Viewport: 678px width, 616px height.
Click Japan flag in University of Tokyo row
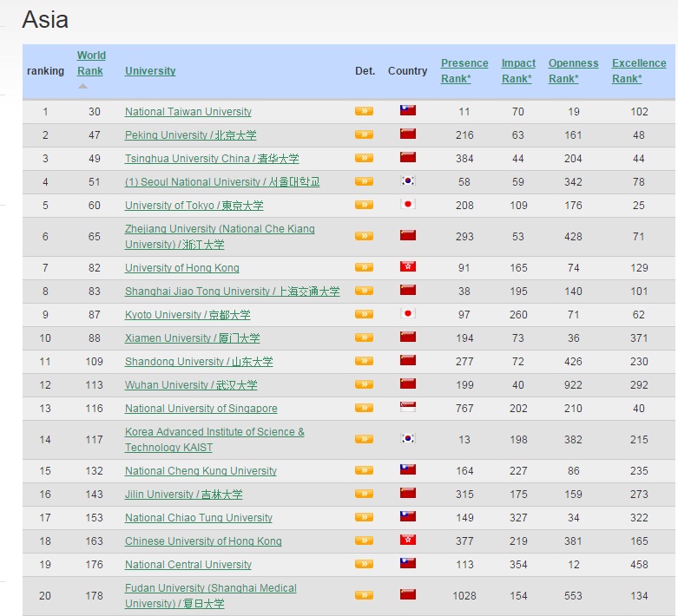(x=408, y=204)
